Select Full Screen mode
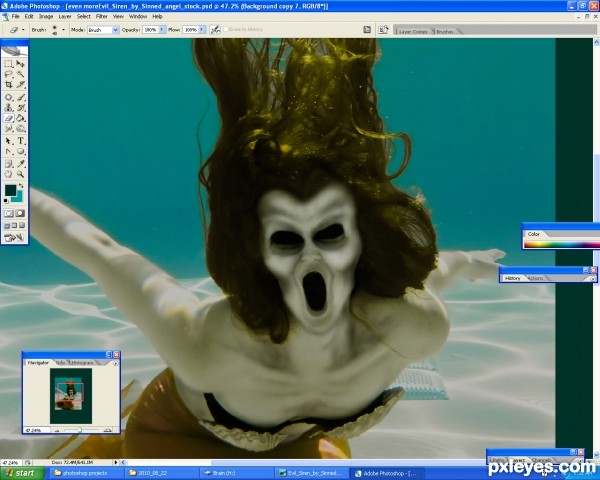The image size is (600, 480). click(22, 225)
